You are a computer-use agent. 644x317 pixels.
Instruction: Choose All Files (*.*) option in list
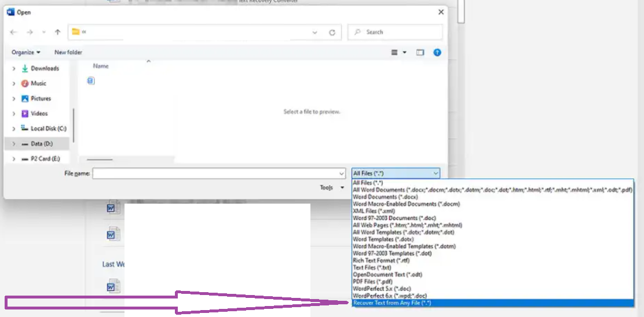tap(492, 182)
